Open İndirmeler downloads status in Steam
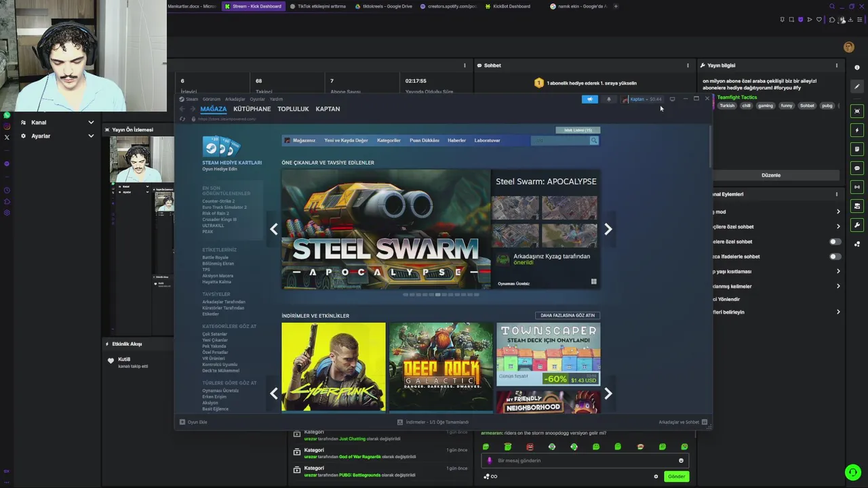This screenshot has height=488, width=868. pyautogui.click(x=433, y=422)
